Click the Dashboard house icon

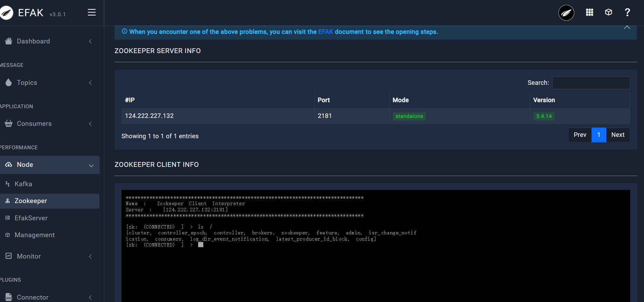coord(9,41)
